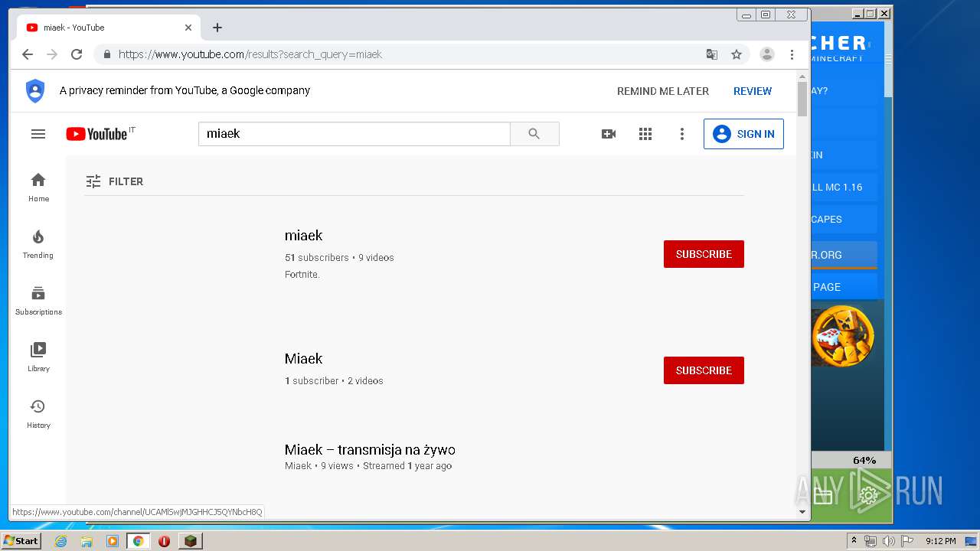The width and height of the screenshot is (980, 551).
Task: Select the miaek - YouTube tab
Action: [107, 28]
